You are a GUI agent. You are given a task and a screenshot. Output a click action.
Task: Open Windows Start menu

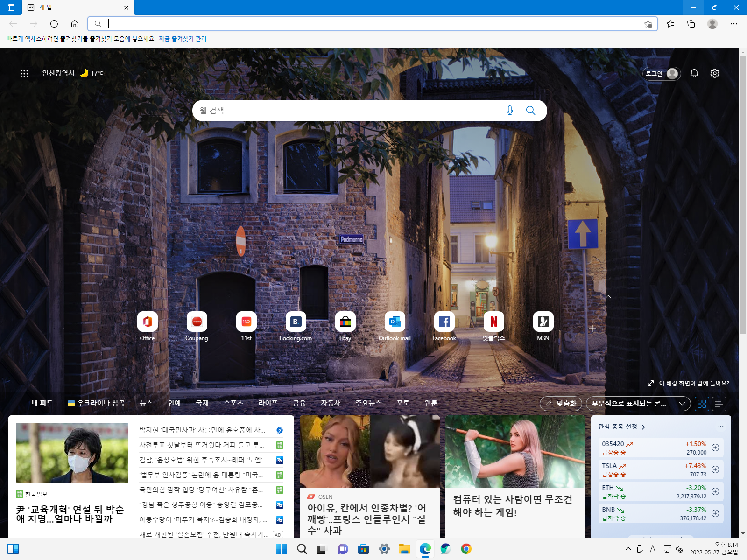pos(282,549)
